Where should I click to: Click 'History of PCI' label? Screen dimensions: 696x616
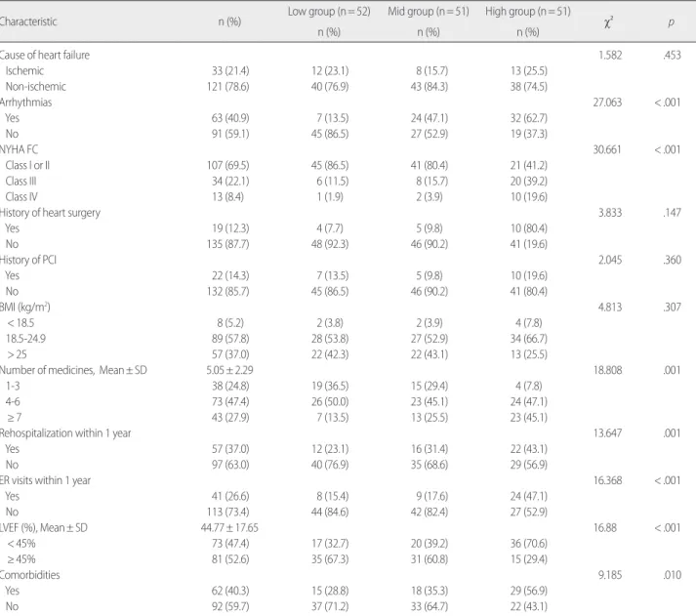pos(28,260)
